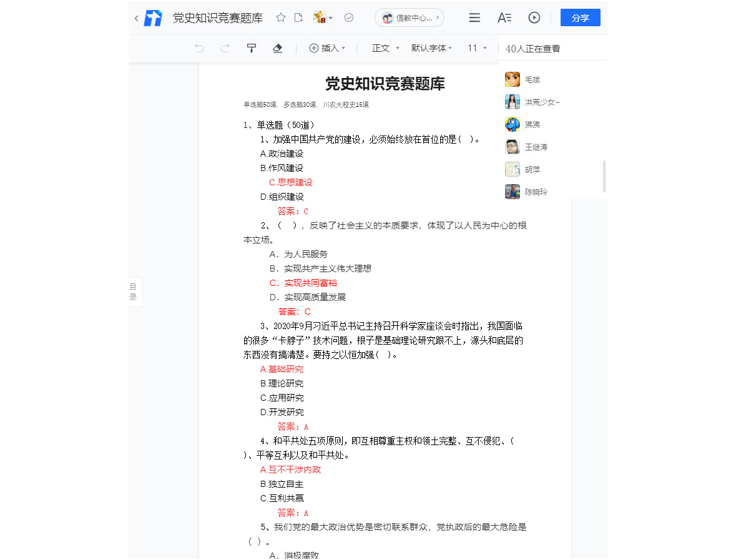The width and height of the screenshot is (736, 560).
Task: Open the outline view icon
Action: [x=504, y=18]
